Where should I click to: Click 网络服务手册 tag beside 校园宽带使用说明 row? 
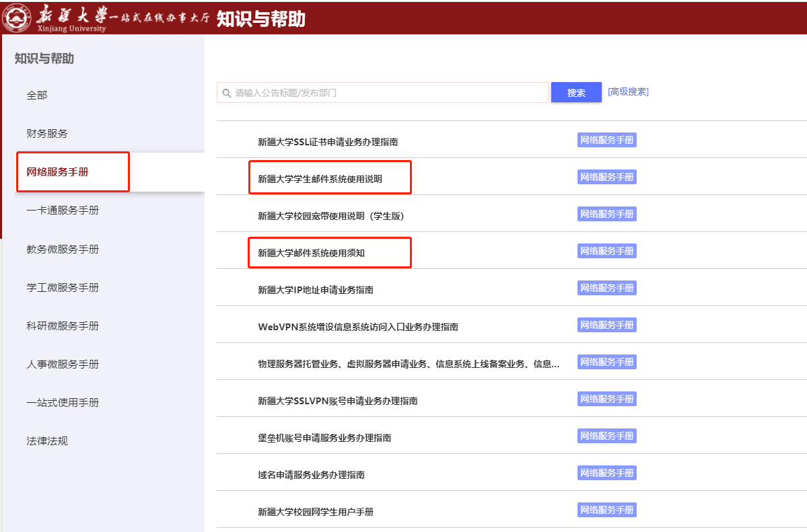pos(607,214)
